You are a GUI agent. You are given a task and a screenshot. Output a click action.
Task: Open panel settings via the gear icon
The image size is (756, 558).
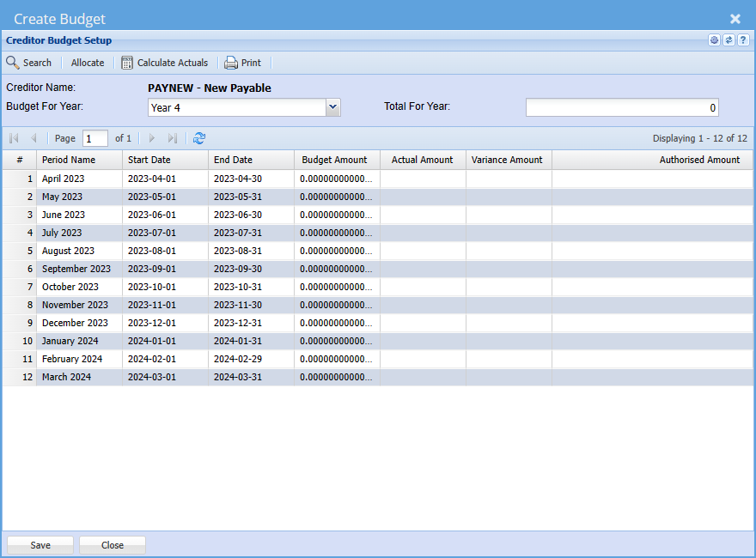[714, 40]
